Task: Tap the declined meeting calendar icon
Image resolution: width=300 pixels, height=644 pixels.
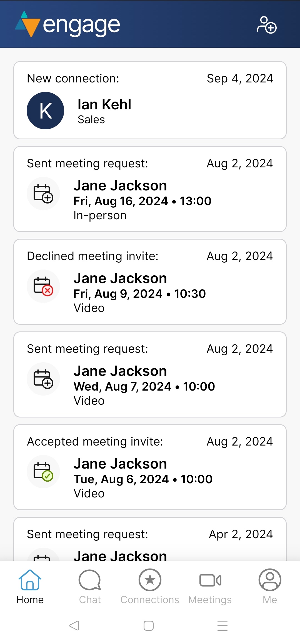Action: [43, 286]
